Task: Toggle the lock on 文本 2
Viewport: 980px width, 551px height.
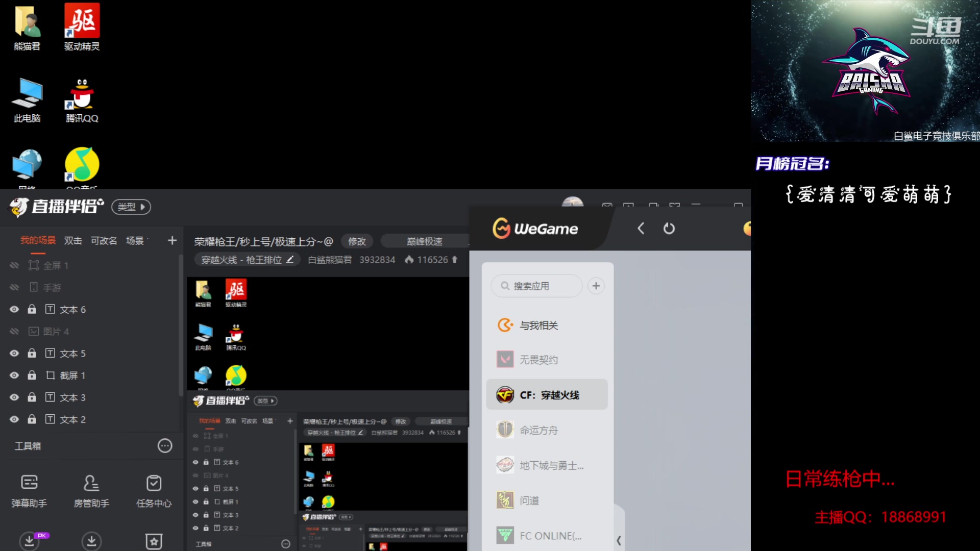Action: [32, 418]
